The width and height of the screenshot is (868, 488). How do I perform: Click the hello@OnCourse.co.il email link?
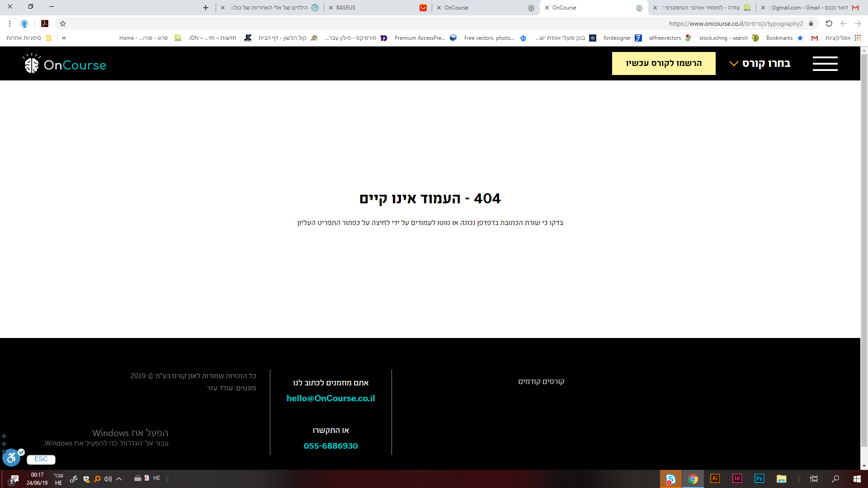[x=330, y=398]
